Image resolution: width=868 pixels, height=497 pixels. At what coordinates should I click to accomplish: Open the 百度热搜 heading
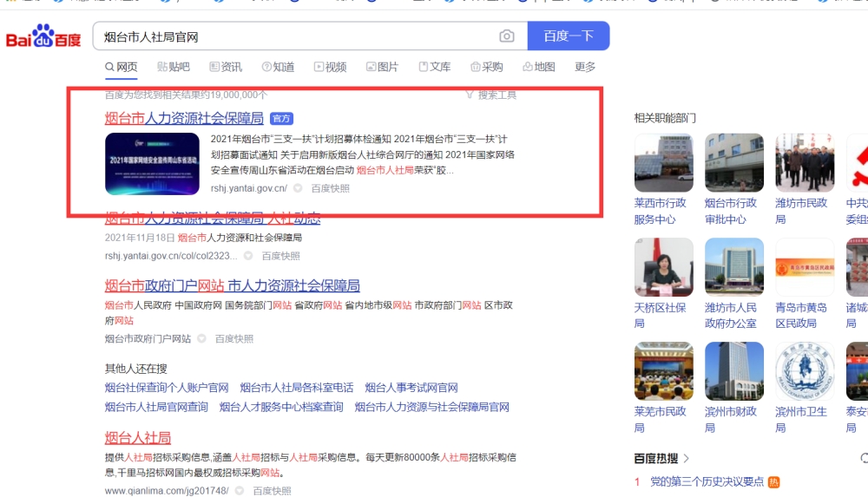(656, 458)
